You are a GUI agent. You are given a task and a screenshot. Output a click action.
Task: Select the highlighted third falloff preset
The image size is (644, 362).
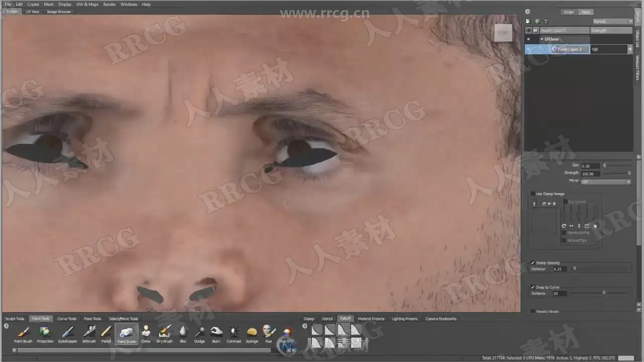click(343, 330)
